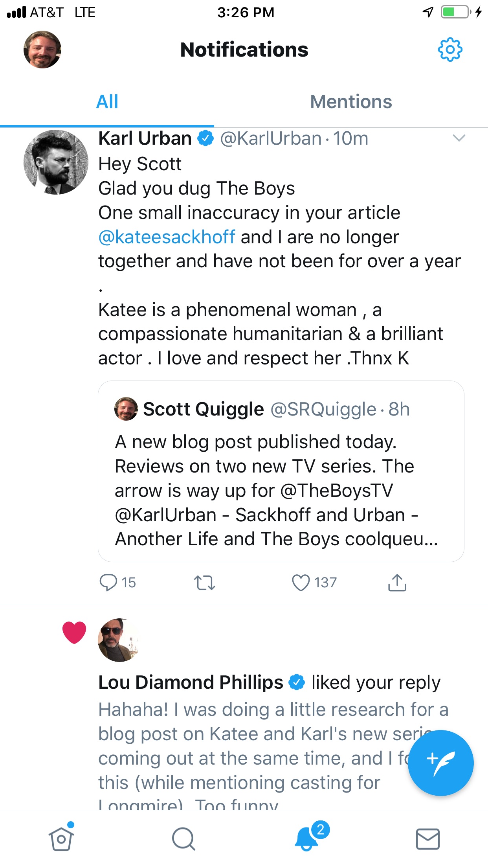Expand Karl Urban tweet options chevron

pos(459,138)
